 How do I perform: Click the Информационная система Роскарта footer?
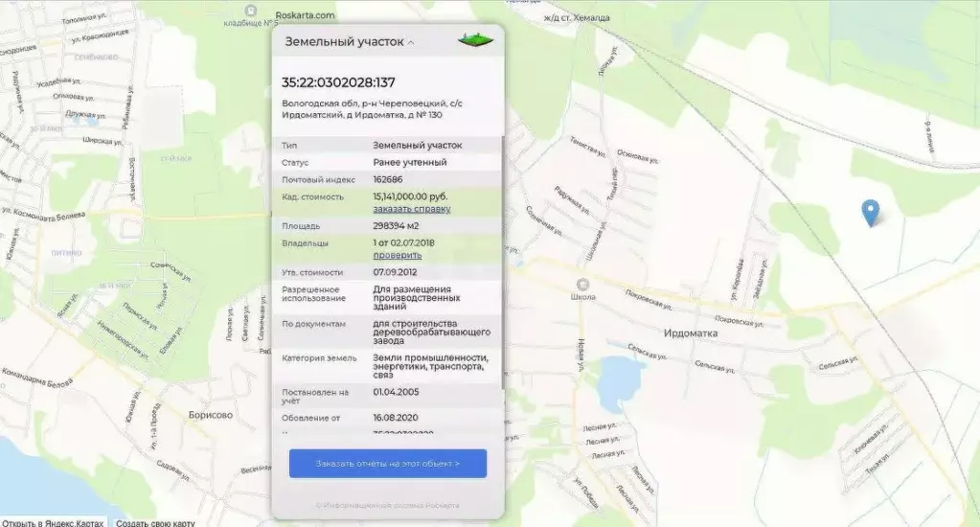point(387,505)
